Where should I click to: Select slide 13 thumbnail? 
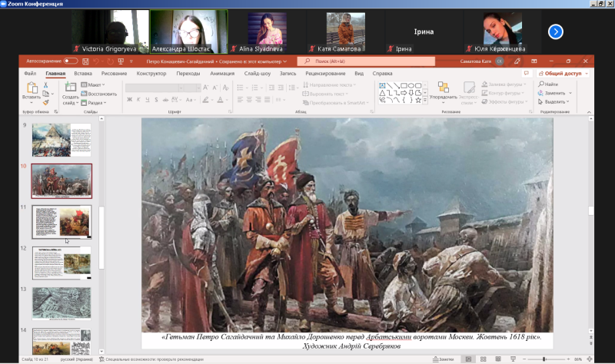tap(61, 304)
